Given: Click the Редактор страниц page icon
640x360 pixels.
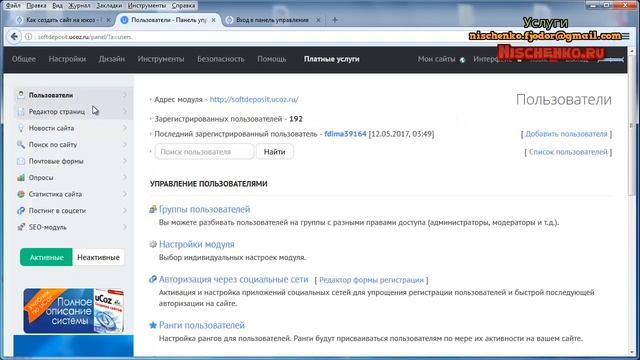Looking at the screenshot, I should click(x=21, y=111).
